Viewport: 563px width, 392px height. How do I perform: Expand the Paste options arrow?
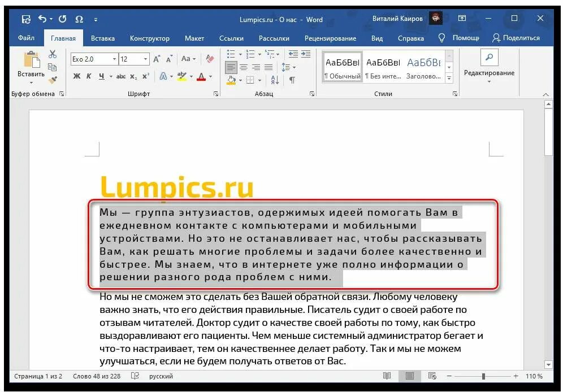coord(31,83)
